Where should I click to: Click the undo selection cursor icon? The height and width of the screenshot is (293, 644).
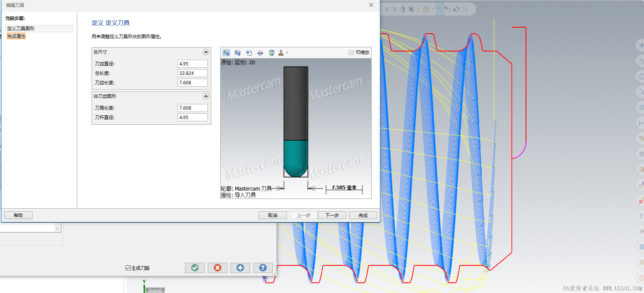465,9
